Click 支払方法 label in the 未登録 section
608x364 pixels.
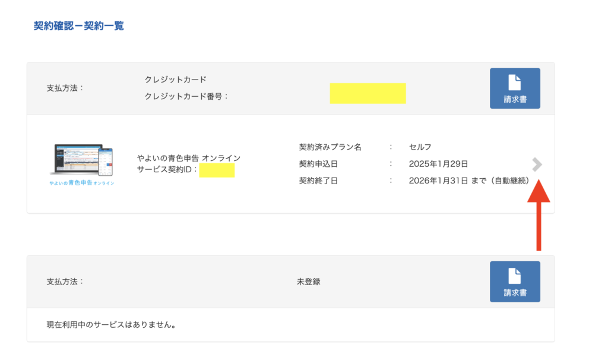click(x=65, y=281)
